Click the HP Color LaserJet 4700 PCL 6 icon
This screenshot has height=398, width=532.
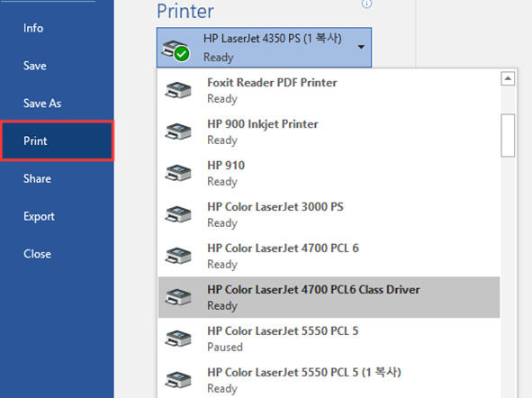click(178, 256)
